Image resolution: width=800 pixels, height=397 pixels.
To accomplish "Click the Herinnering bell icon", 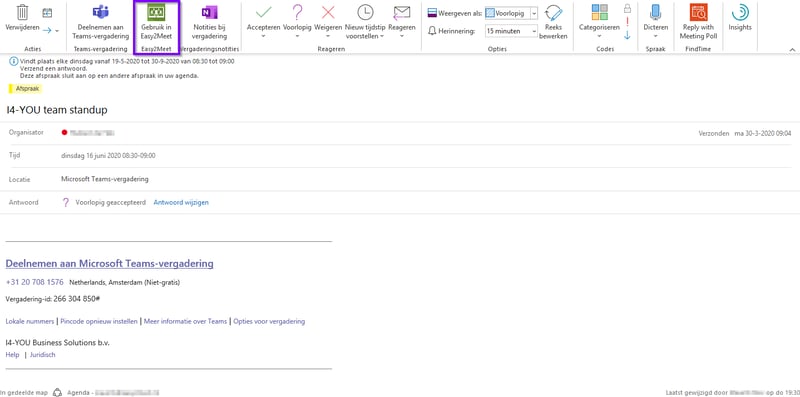I will tap(432, 31).
